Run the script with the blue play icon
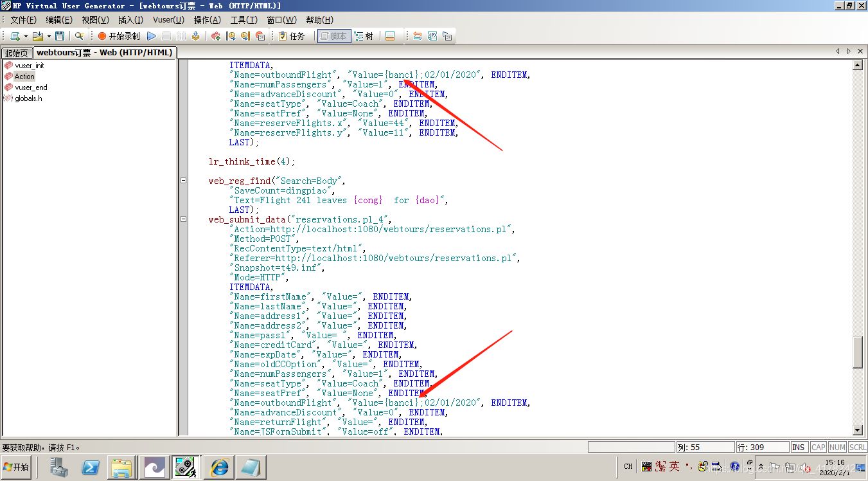Screen dimensions: 868x481 [x=152, y=36]
